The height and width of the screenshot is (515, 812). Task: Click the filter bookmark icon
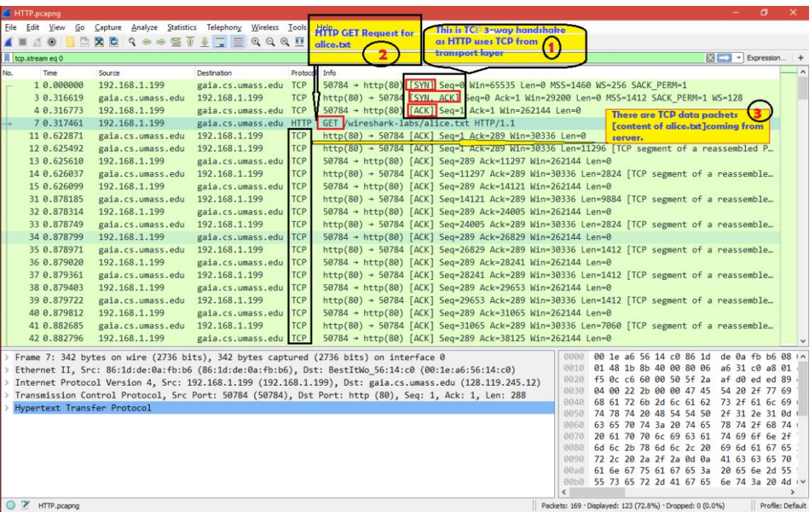click(7, 58)
